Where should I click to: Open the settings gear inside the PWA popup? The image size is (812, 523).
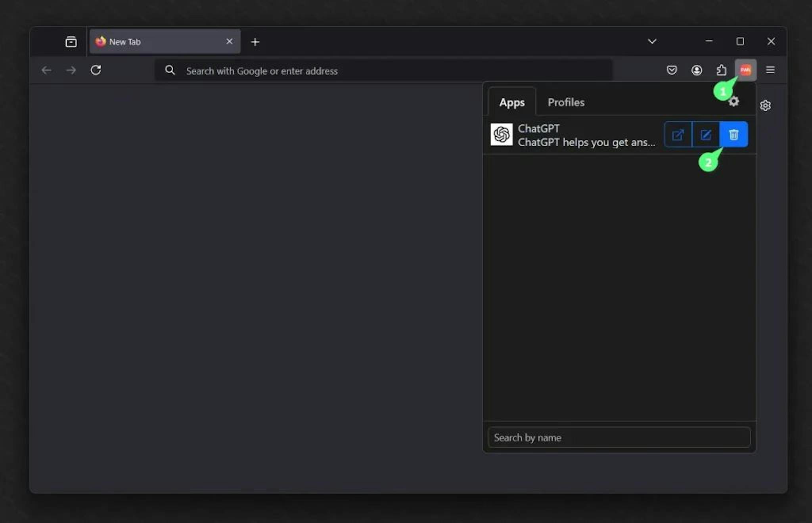click(x=733, y=101)
